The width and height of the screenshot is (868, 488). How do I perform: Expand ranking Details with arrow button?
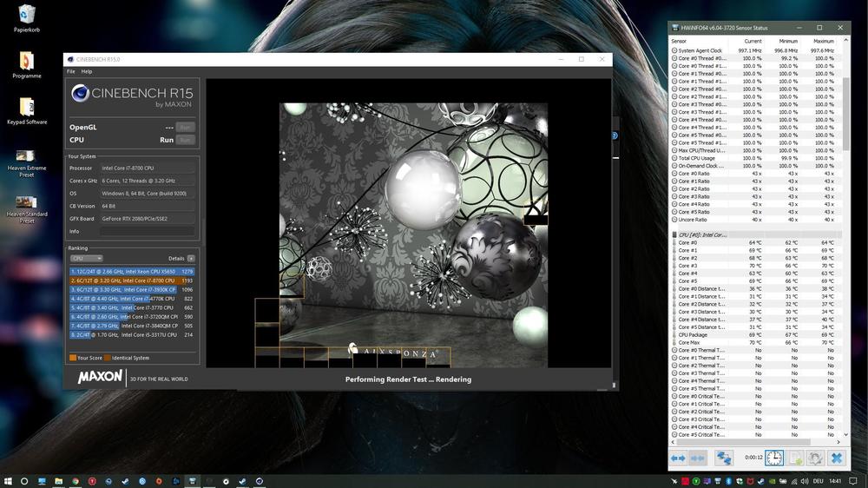pos(191,258)
